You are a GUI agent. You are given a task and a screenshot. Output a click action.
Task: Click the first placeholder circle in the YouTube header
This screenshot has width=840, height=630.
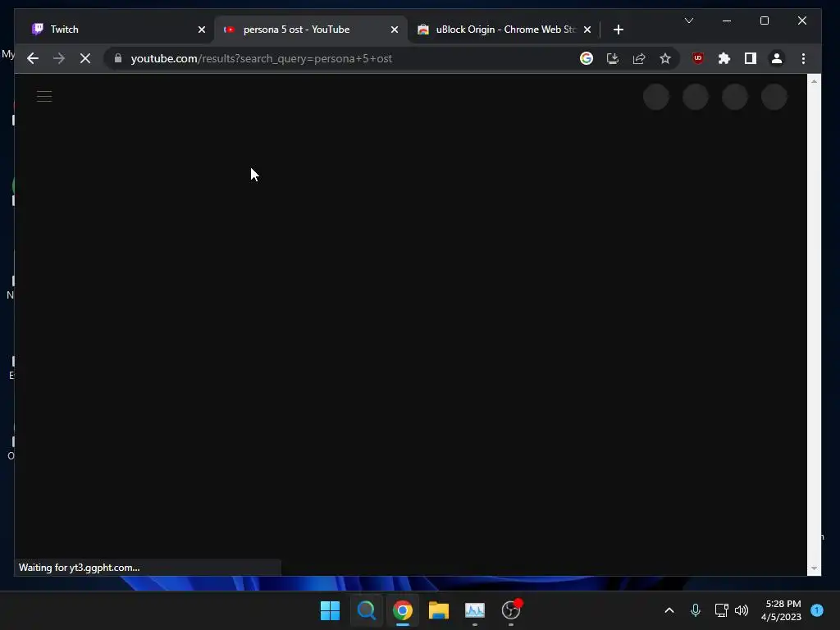655,97
